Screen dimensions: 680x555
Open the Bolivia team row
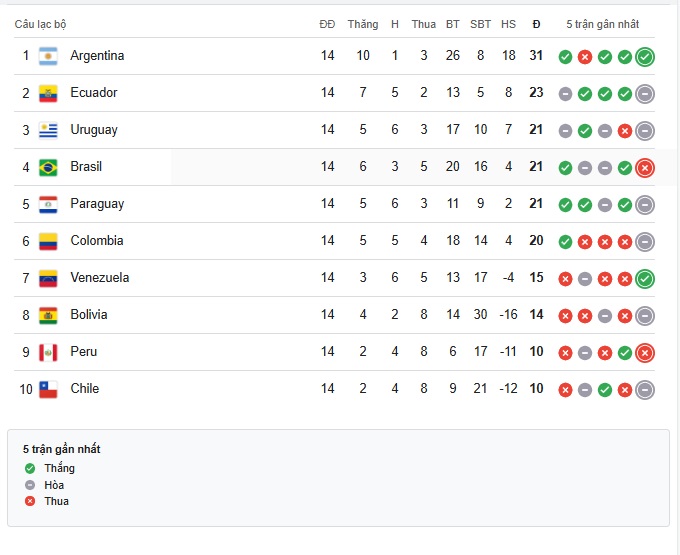(334, 315)
